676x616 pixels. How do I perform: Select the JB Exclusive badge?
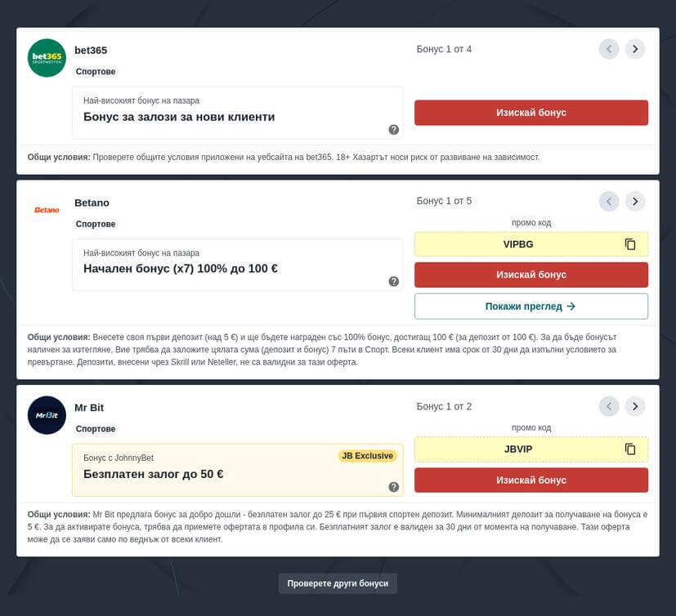(367, 456)
